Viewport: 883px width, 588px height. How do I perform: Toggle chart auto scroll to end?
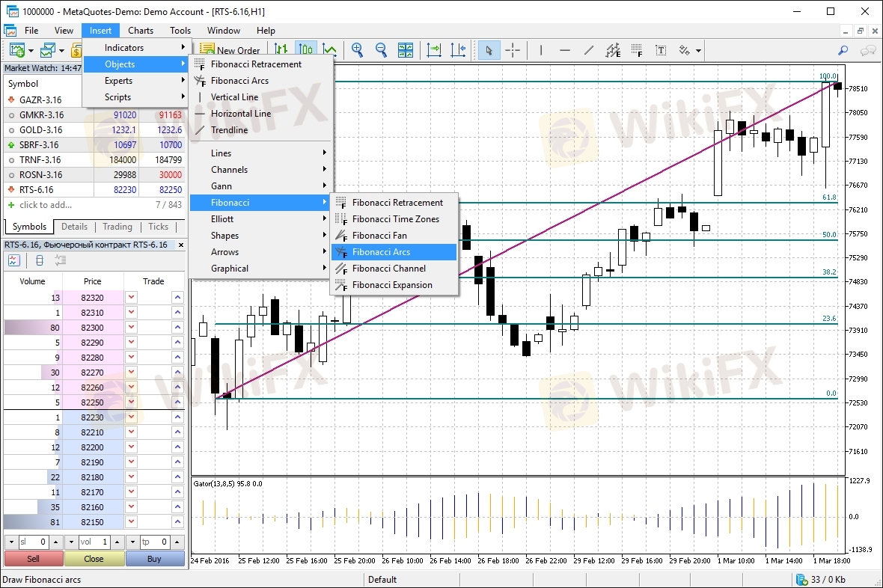434,50
